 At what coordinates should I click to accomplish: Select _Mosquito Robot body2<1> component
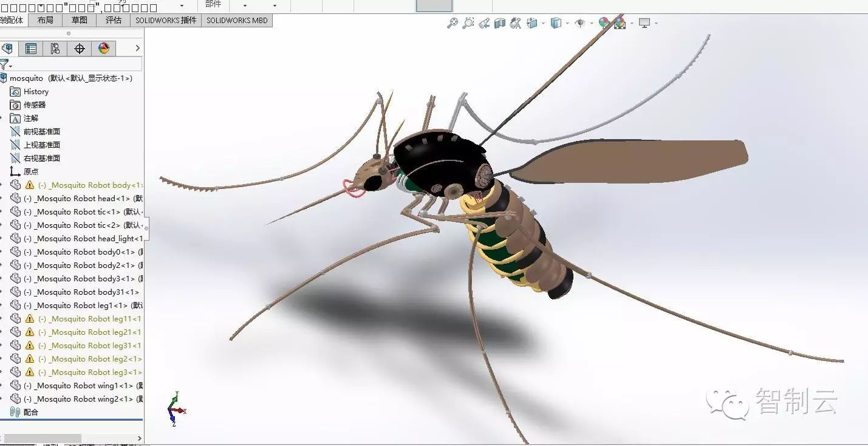coord(77,266)
